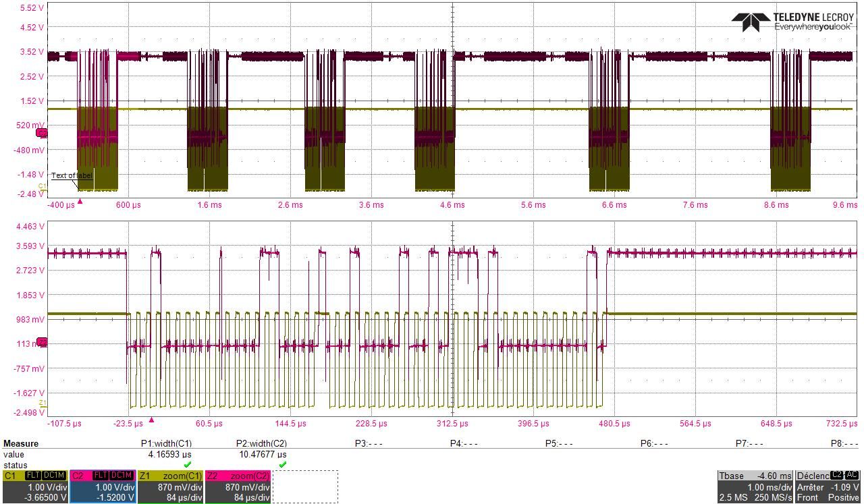Click the Z2 trace marker in the zoom grid
This screenshot has height=504, width=864.
point(42,343)
